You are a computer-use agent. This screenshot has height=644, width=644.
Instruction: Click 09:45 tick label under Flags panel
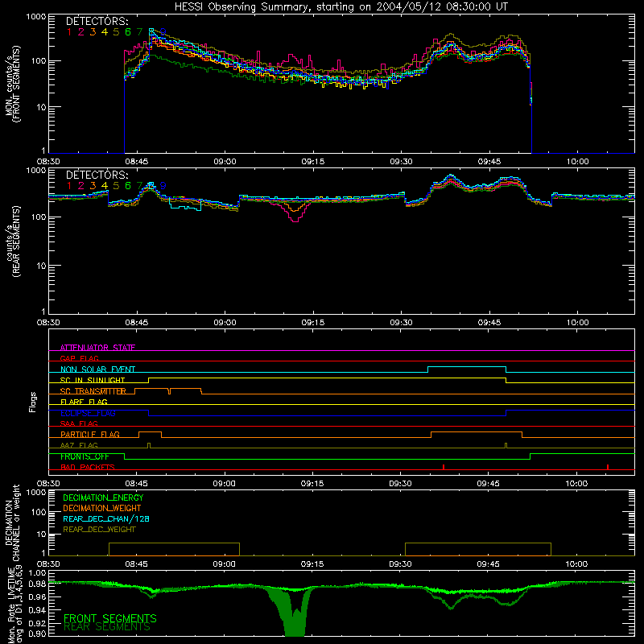[489, 484]
